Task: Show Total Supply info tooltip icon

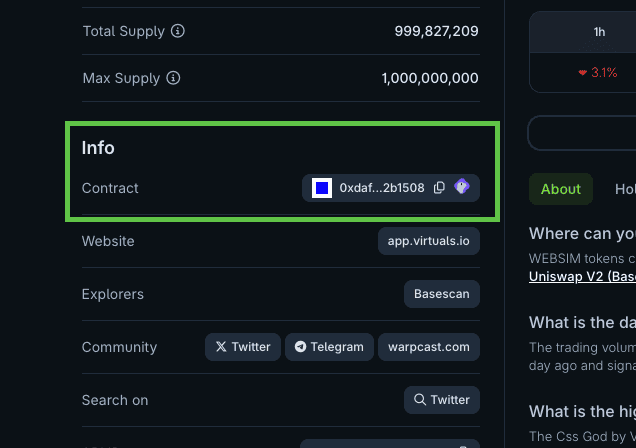Action: [178, 31]
